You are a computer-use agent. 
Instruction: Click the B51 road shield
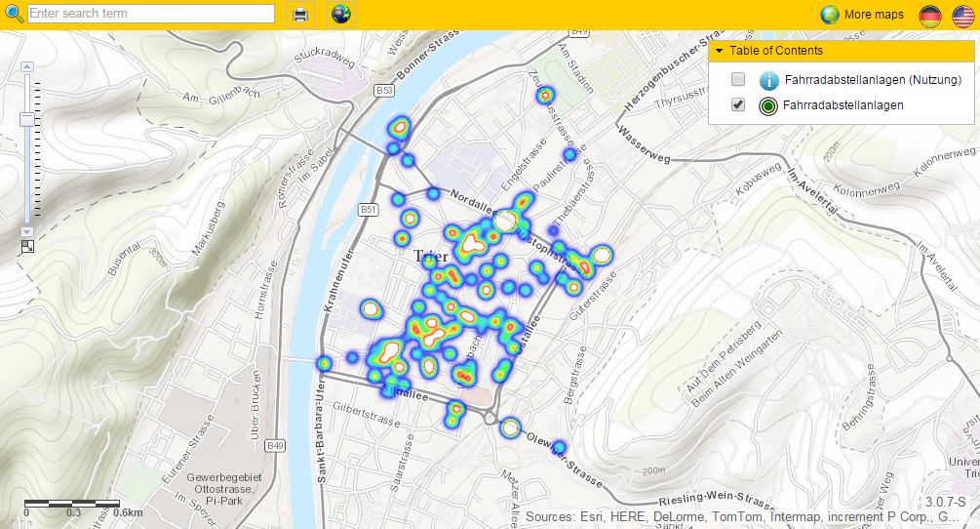[x=369, y=210]
